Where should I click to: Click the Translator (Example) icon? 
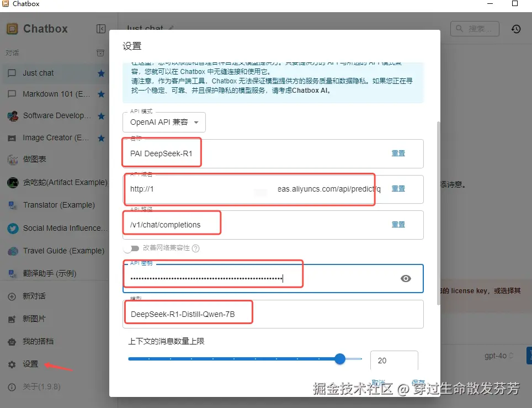tap(13, 205)
